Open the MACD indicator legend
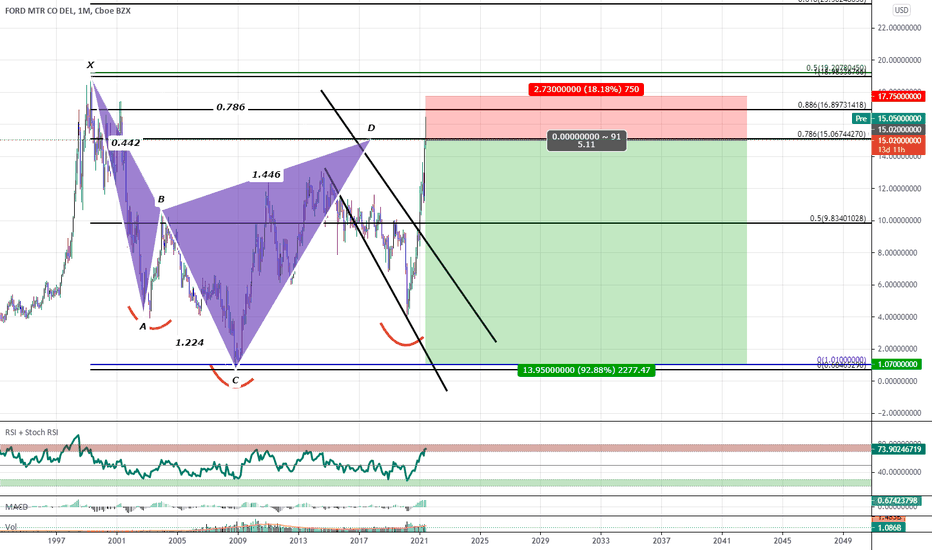Image resolution: width=932 pixels, height=550 pixels. pyautogui.click(x=17, y=507)
